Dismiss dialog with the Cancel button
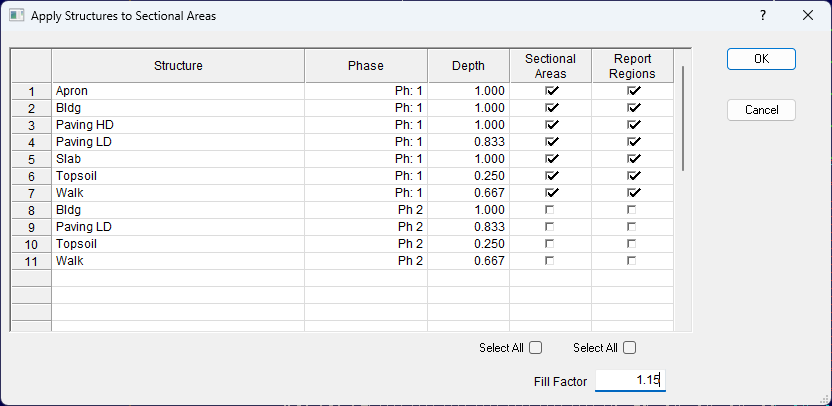 coord(761,110)
